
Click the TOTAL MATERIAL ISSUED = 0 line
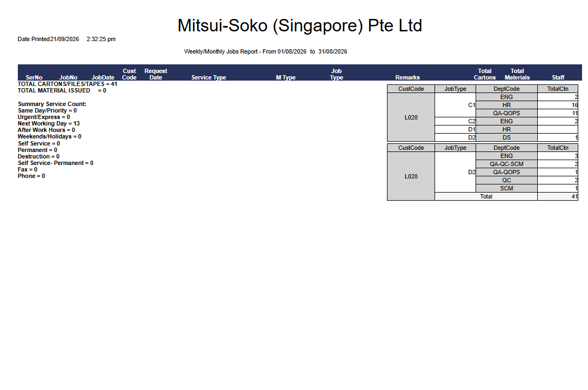62,90
